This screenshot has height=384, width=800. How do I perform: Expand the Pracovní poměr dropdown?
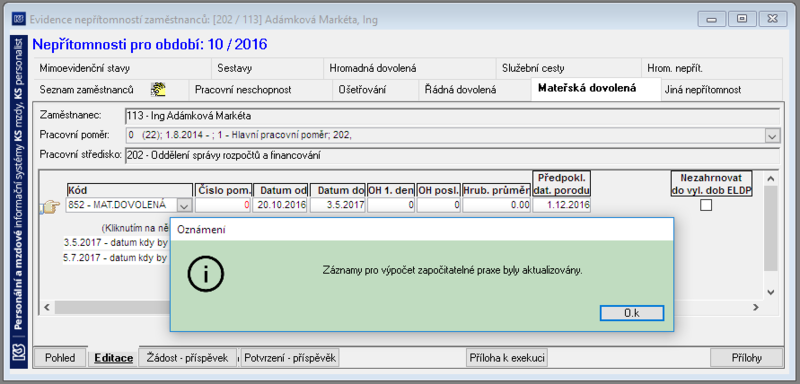click(x=772, y=136)
